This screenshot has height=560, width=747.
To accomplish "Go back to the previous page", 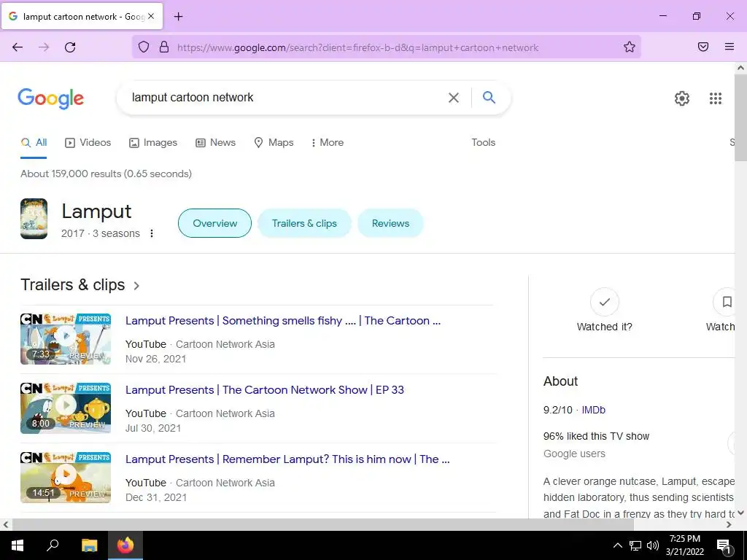I will pyautogui.click(x=18, y=47).
